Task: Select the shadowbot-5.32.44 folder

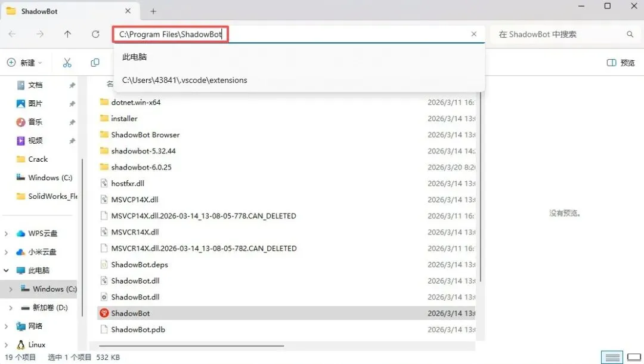Action: [286, 151]
